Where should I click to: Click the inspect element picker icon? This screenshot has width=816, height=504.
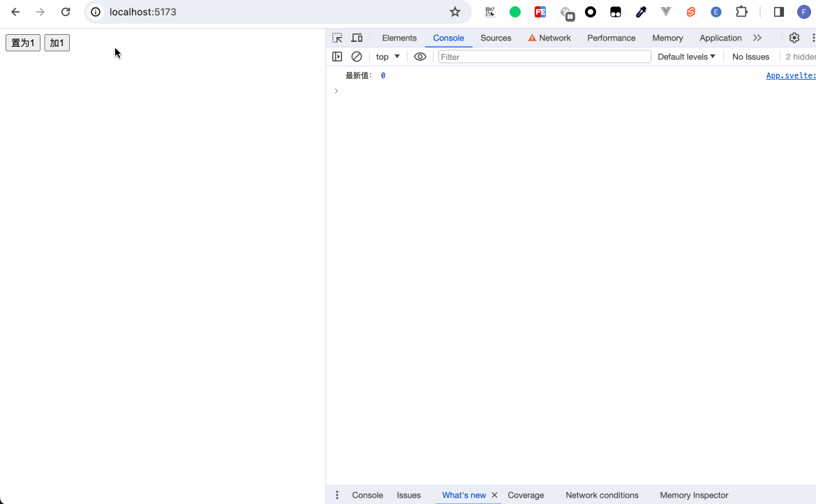(337, 38)
